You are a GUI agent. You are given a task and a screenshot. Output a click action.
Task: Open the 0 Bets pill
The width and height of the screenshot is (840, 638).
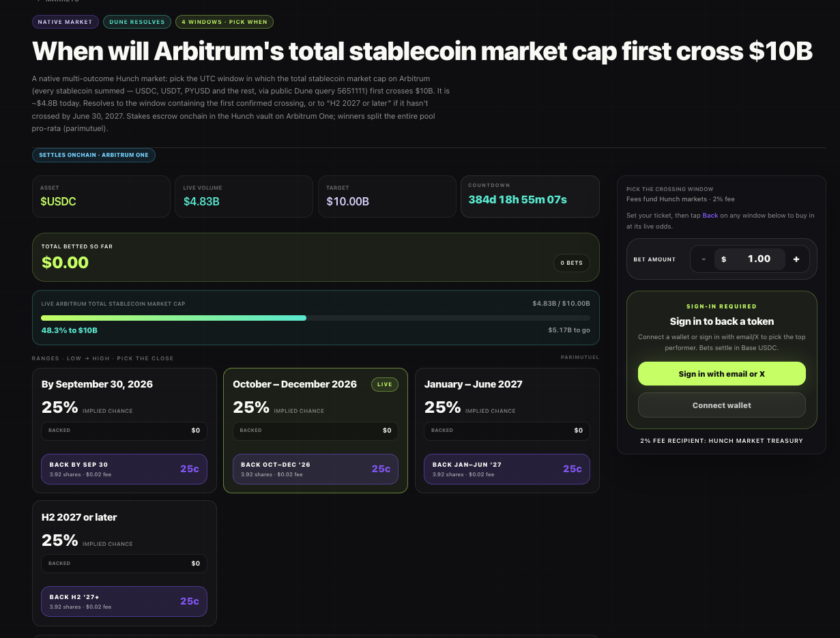coord(571,263)
